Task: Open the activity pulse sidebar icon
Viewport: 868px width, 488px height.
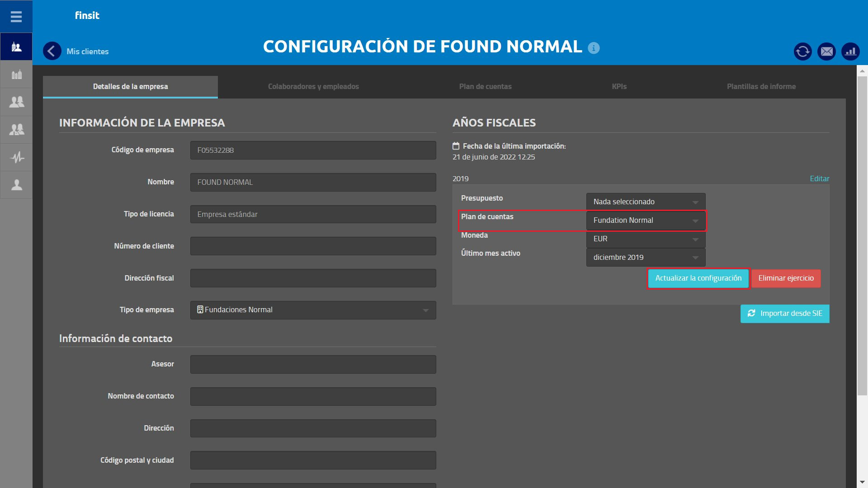Action: coord(16,157)
